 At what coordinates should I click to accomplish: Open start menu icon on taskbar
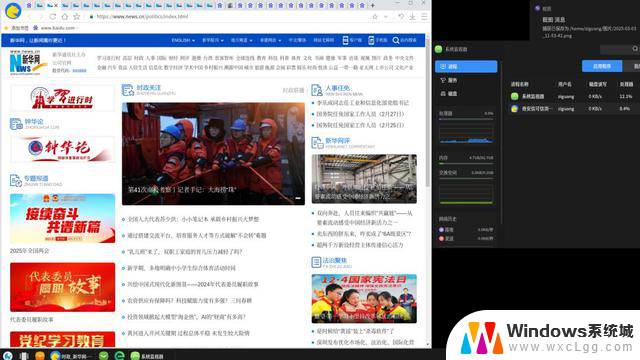(x=8, y=356)
